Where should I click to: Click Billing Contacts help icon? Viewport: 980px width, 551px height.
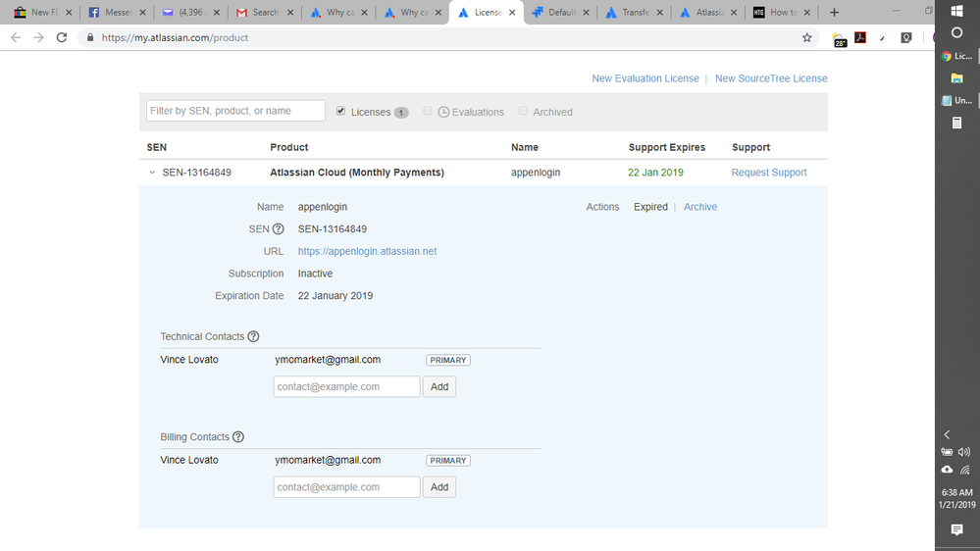(x=238, y=437)
